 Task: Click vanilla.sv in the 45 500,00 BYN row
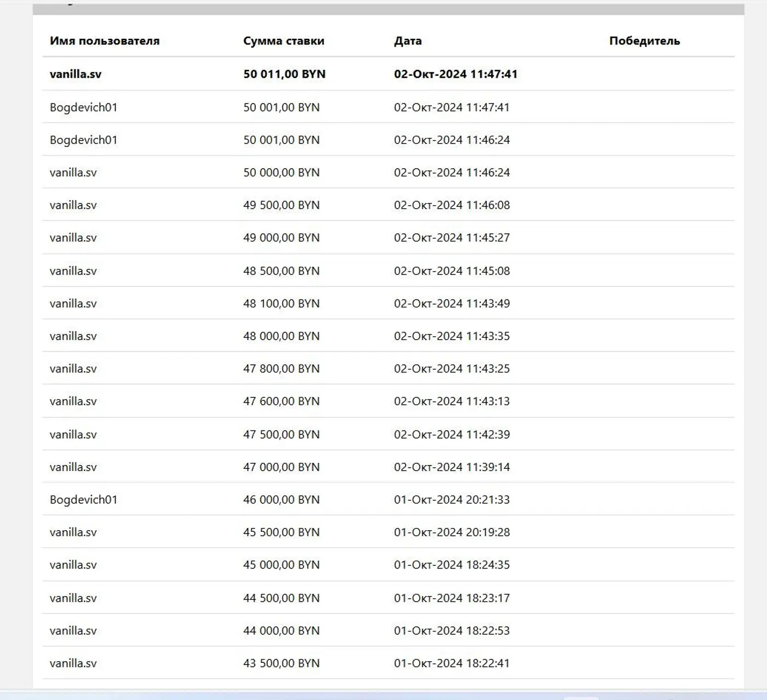73,532
